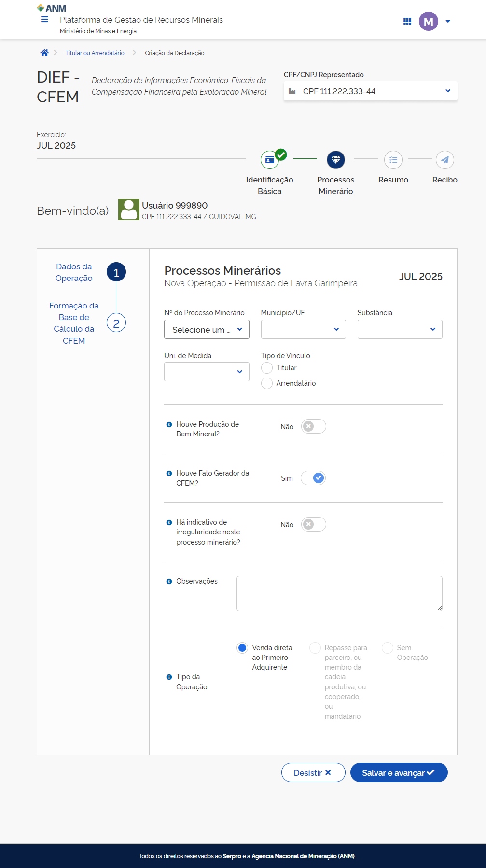Click the Resumo list step icon

(x=393, y=160)
